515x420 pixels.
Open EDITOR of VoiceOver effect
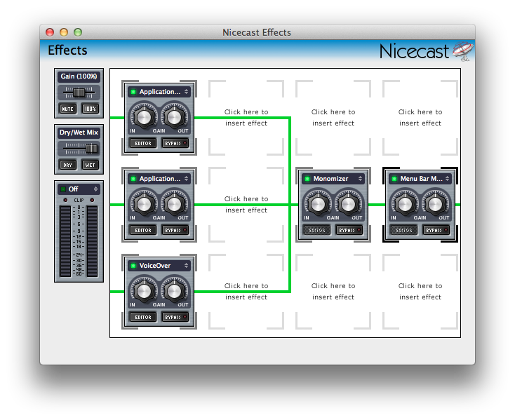pos(143,317)
